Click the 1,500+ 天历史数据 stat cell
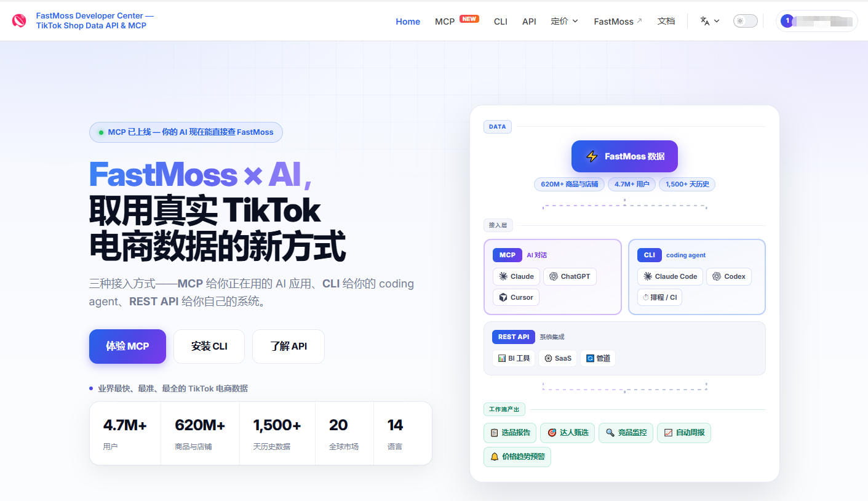Screen dimensions: 868x501 (x=277, y=433)
